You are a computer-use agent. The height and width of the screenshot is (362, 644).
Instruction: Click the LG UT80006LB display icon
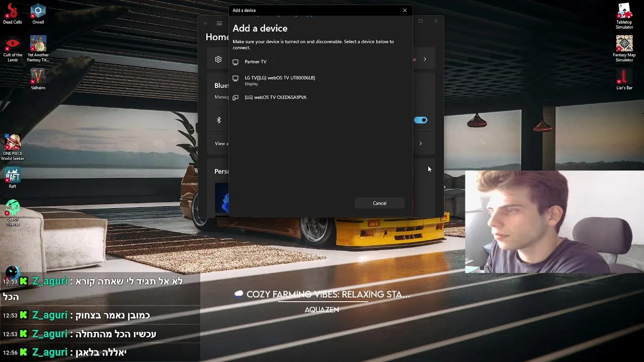coord(235,78)
